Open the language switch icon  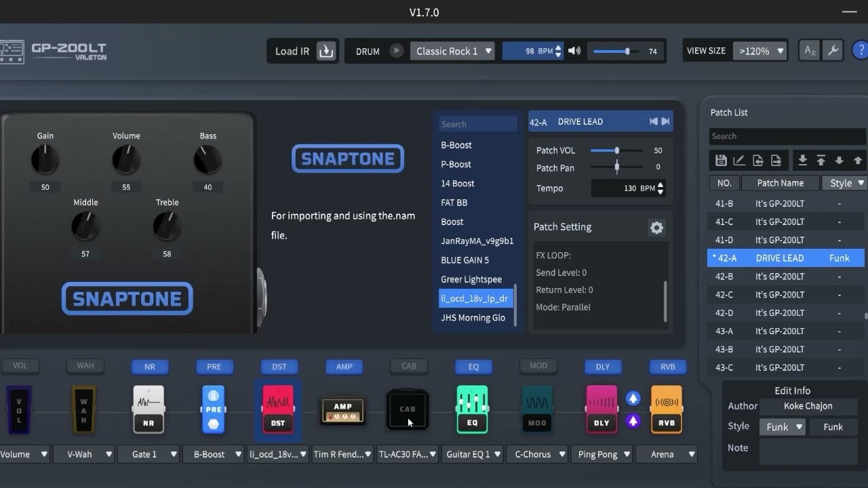(x=810, y=51)
